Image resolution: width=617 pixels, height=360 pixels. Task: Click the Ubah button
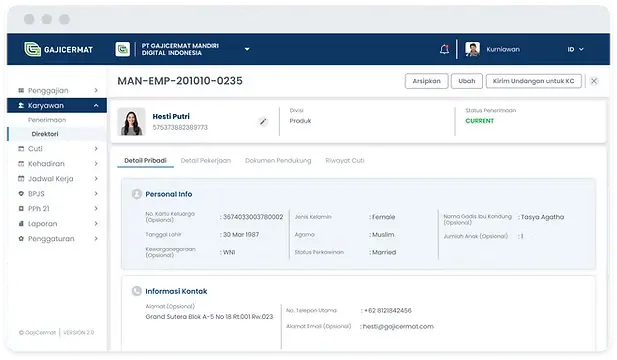point(467,81)
